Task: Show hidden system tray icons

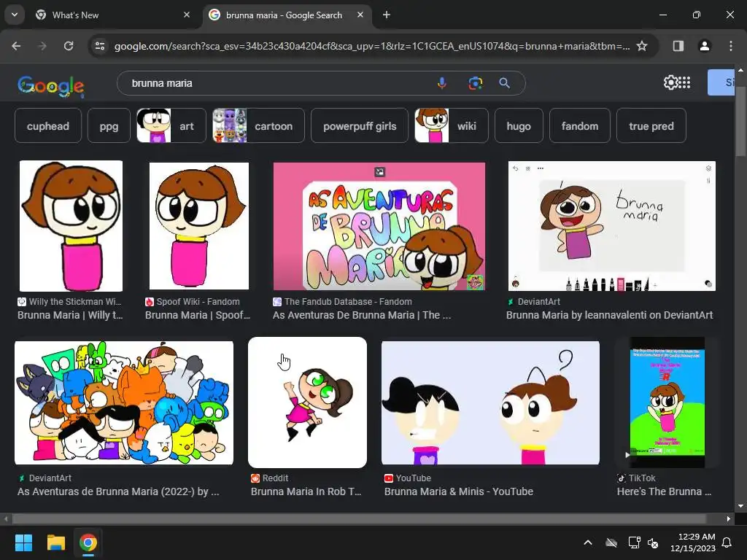Action: point(588,542)
